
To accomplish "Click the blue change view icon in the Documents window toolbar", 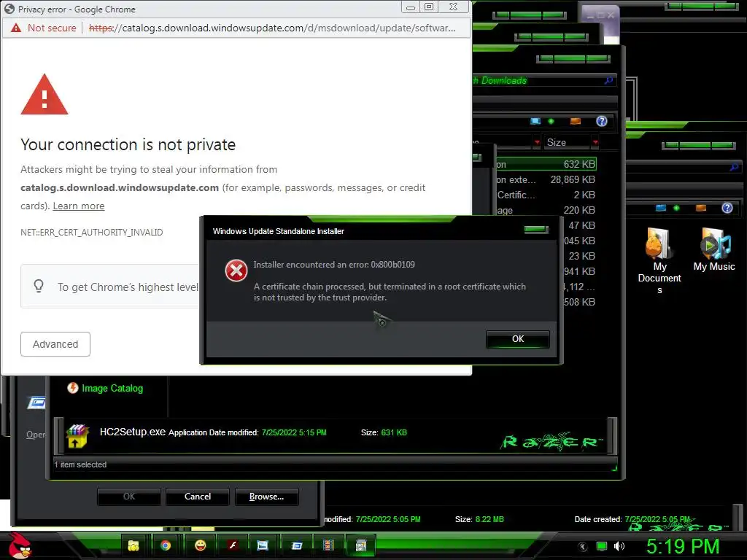I will (661, 208).
